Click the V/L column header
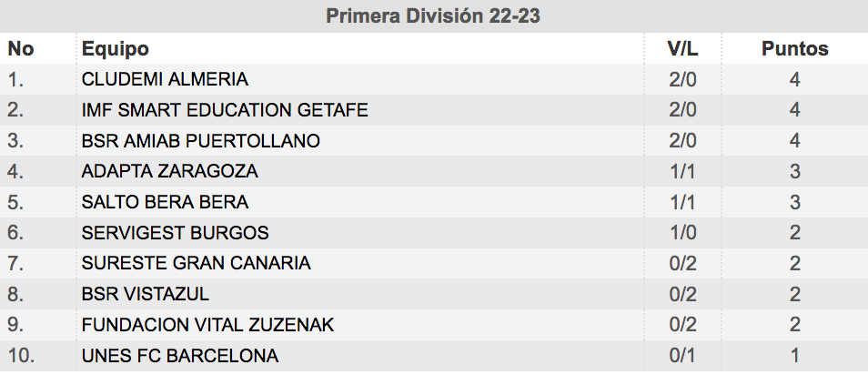Viewport: 868px width, 375px height. pos(682,49)
